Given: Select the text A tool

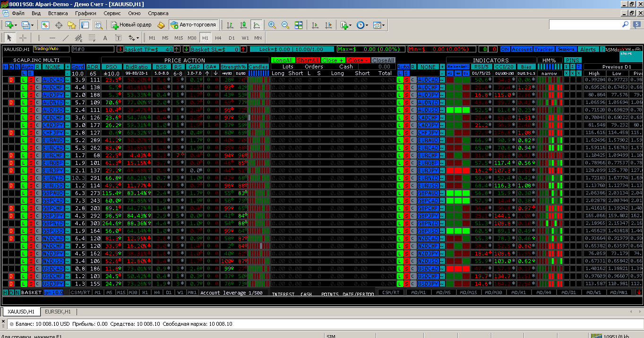Looking at the screenshot, I should [x=105, y=38].
